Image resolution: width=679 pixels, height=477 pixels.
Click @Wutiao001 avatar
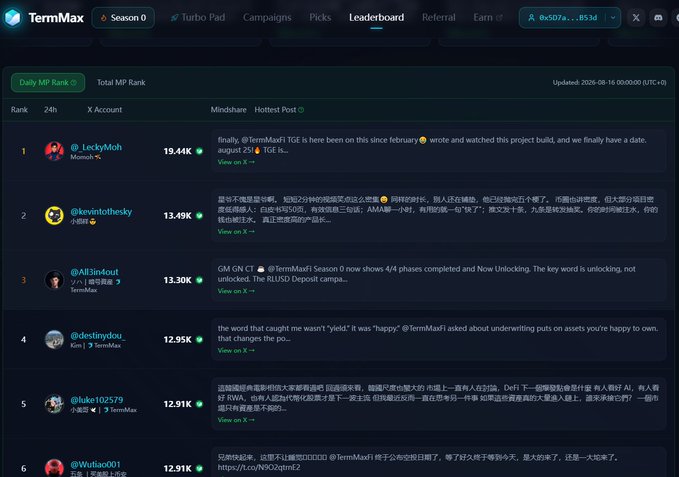pos(54,468)
